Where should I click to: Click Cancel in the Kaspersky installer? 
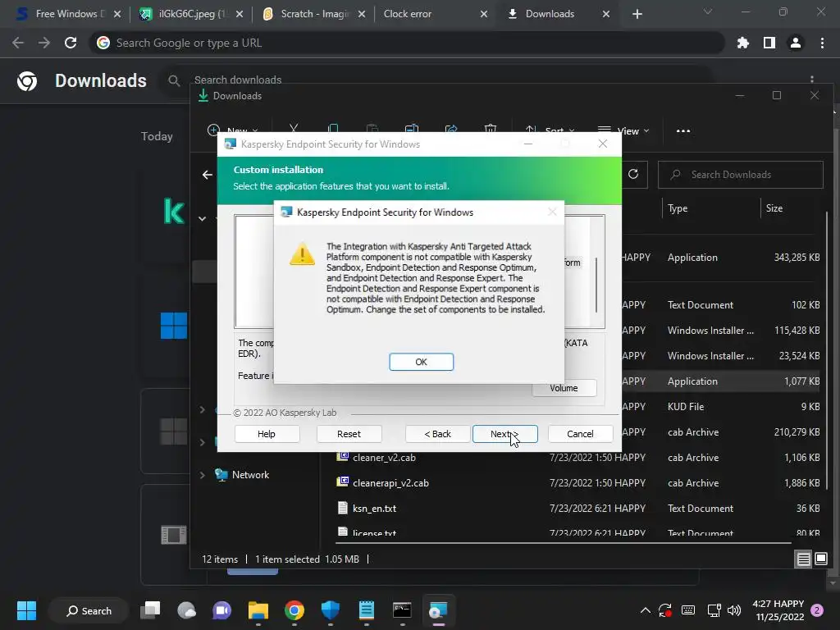pyautogui.click(x=580, y=434)
